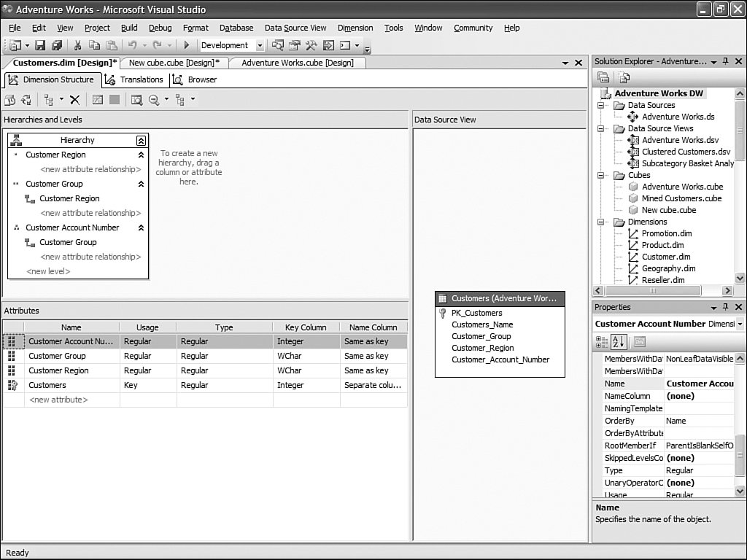Collapse the Customer Region level chevron

pyautogui.click(x=141, y=155)
